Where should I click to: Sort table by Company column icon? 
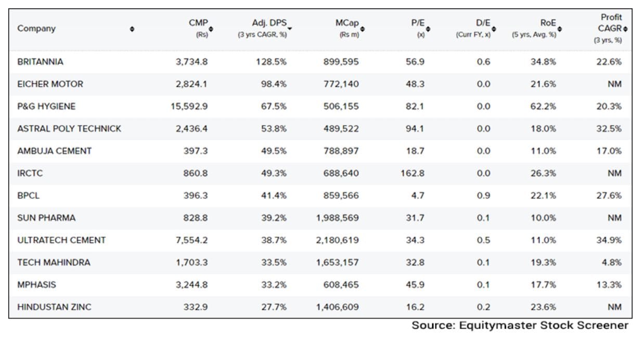(x=132, y=29)
